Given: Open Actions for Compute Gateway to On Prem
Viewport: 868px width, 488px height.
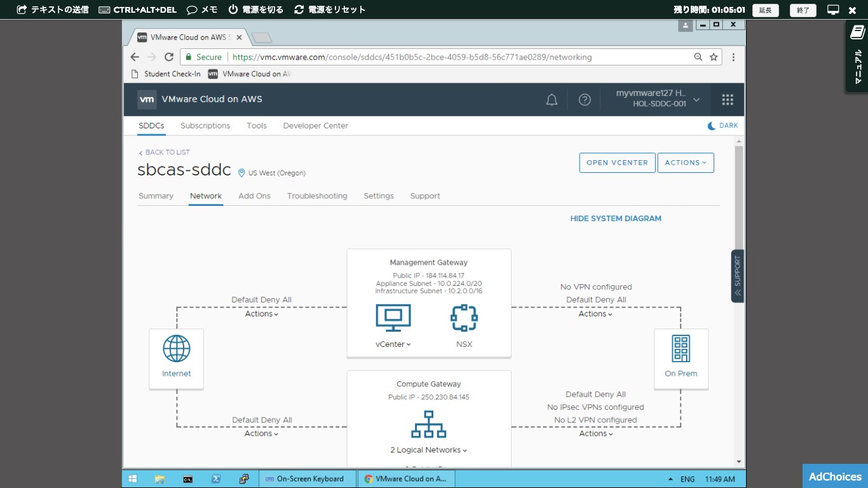Looking at the screenshot, I should (596, 433).
